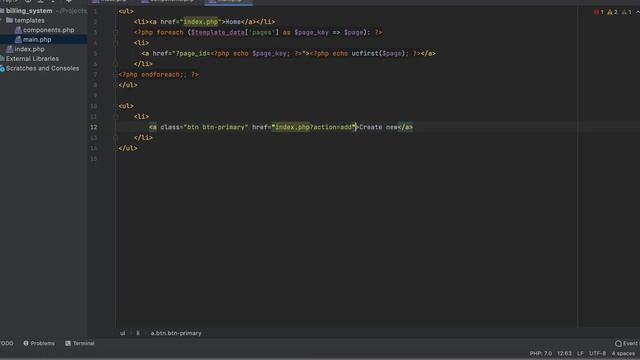Select the templates folder

pos(29,20)
